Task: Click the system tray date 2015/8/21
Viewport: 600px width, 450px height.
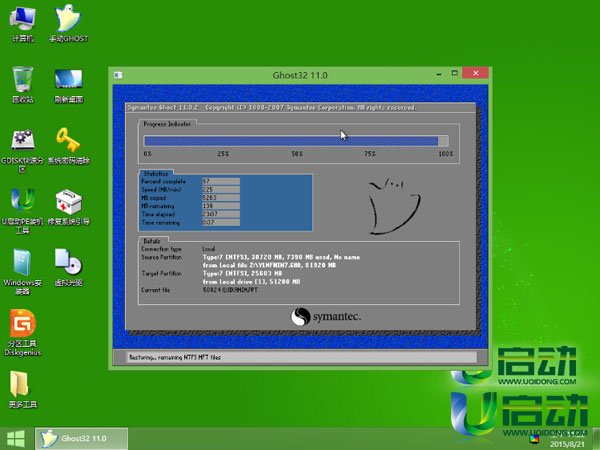Action: (x=567, y=444)
